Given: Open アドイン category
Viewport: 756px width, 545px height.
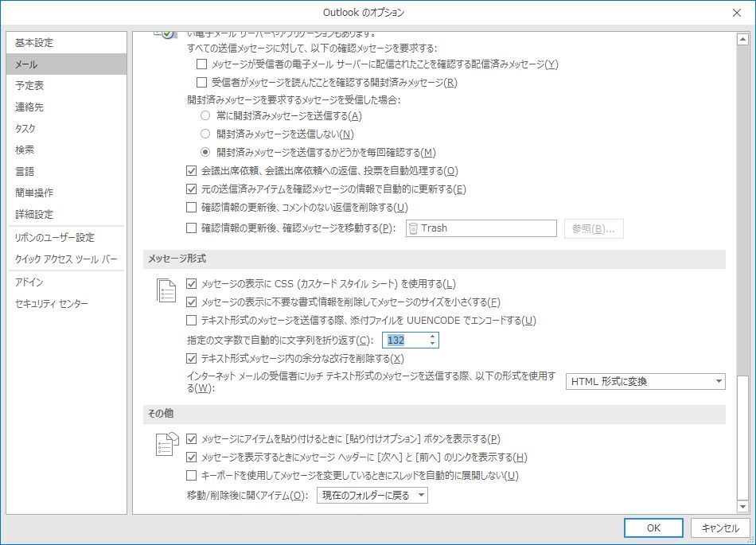Looking at the screenshot, I should [x=67, y=282].
